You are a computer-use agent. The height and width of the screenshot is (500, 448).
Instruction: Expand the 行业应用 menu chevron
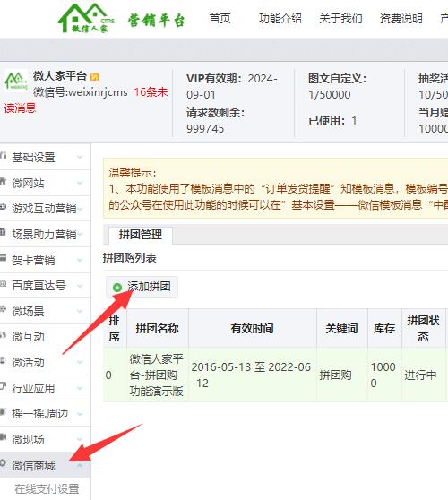point(80,388)
